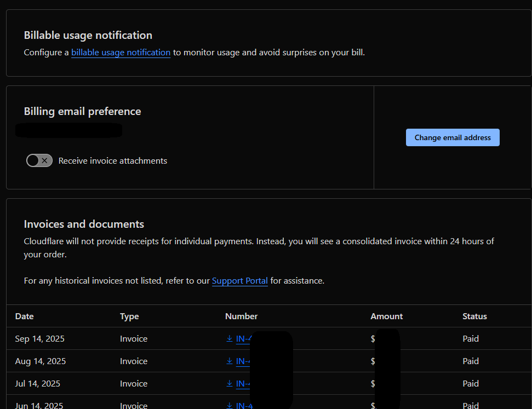Hit the download icon for Jun 14, 2025 invoice

pyautogui.click(x=230, y=406)
